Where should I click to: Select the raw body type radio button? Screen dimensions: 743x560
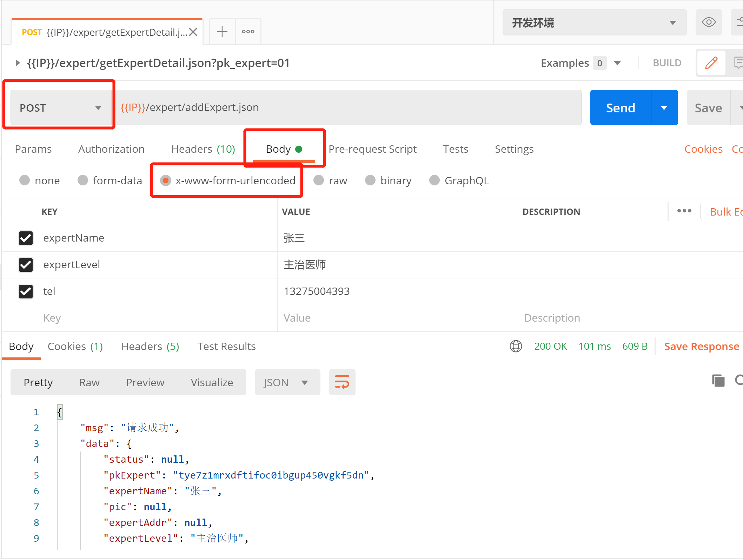click(319, 180)
